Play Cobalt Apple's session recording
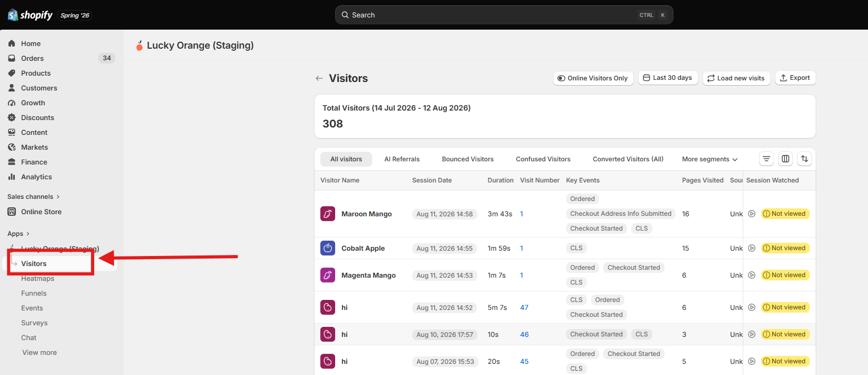Image resolution: width=868 pixels, height=375 pixels. pos(752,248)
